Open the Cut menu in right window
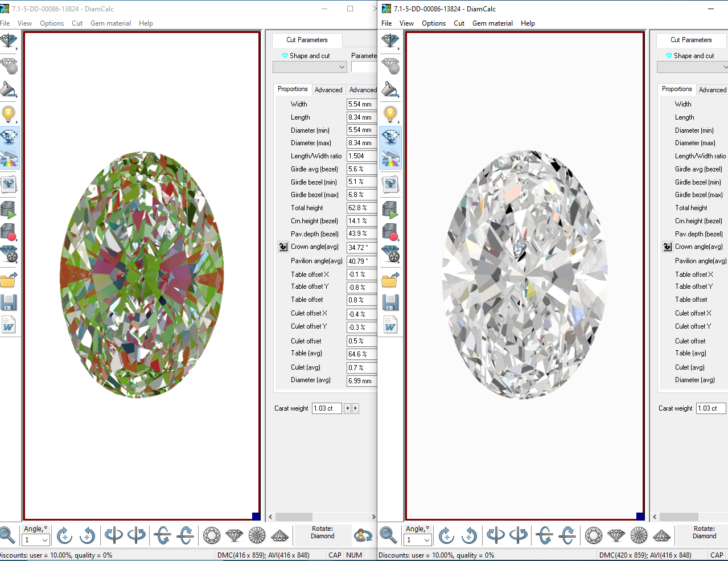This screenshot has height=561, width=728. (x=459, y=23)
